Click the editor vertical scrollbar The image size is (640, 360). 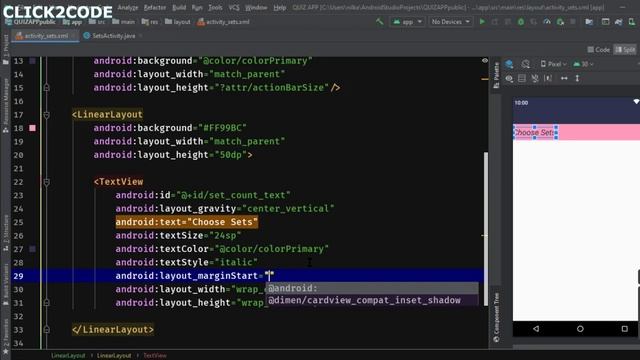pyautogui.click(x=485, y=229)
